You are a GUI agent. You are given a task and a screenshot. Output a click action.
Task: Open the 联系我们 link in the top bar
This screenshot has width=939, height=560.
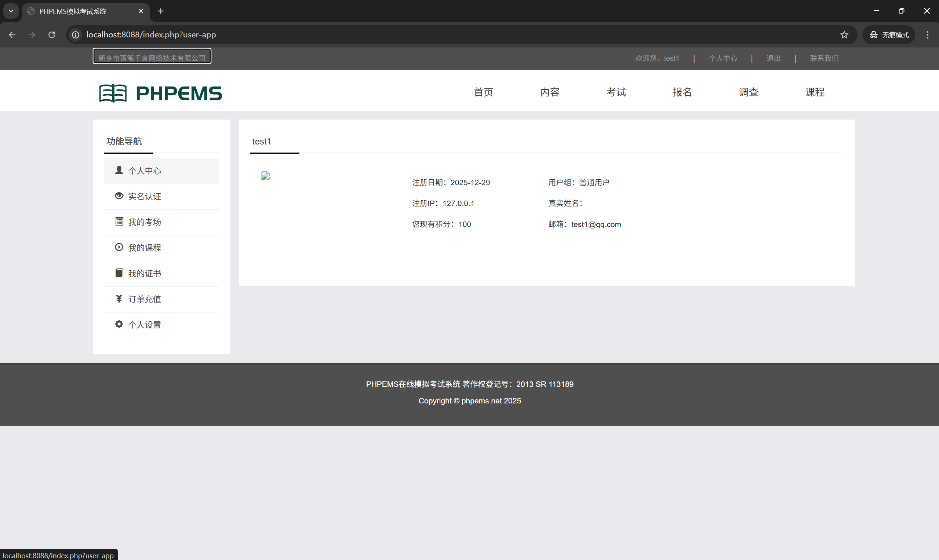[x=824, y=58]
